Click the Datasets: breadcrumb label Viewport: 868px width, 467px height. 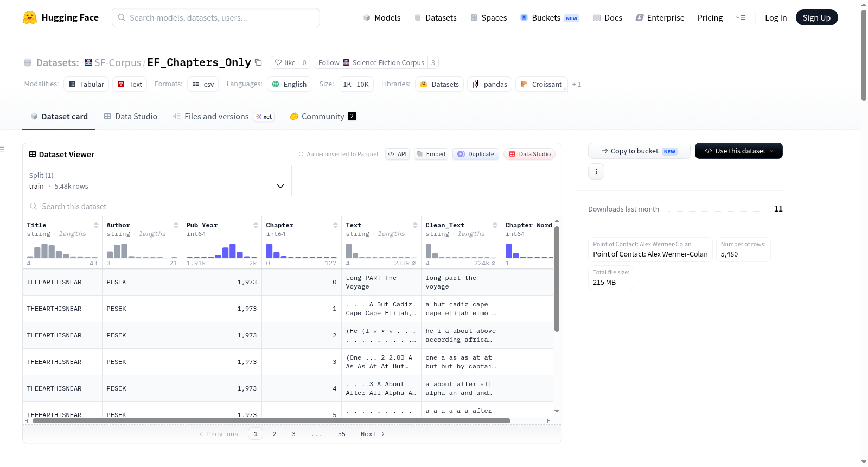[x=58, y=63]
